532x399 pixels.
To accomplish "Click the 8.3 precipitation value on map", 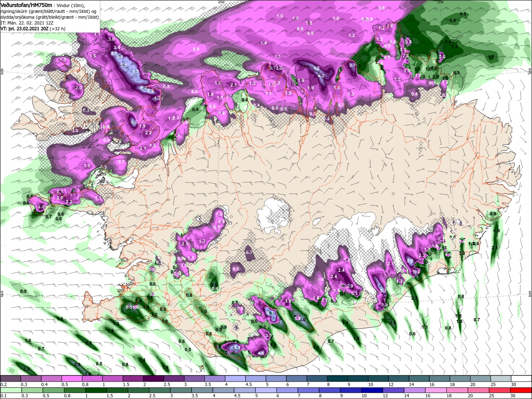I will coord(270,313).
